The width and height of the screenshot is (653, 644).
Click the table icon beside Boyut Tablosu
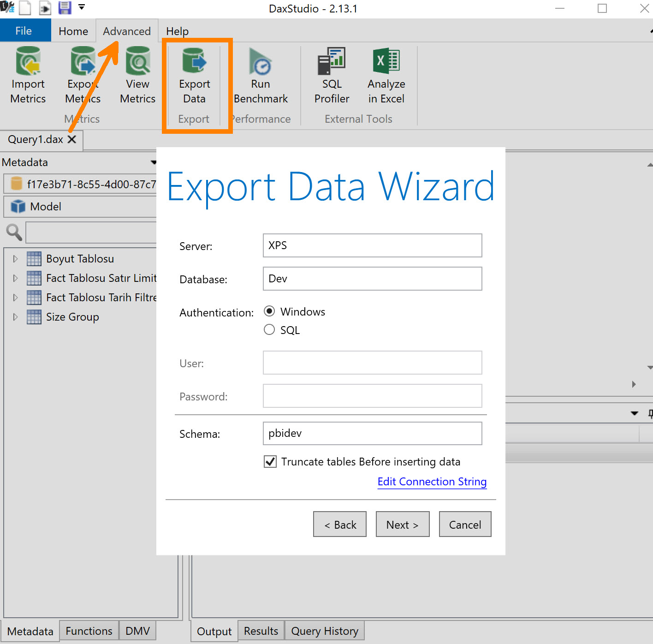34,259
